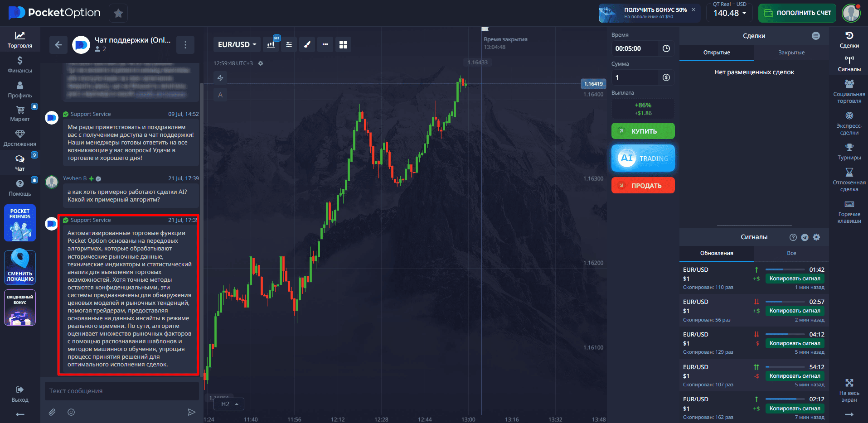
Task: Go back from support chat
Action: pyautogui.click(x=58, y=44)
